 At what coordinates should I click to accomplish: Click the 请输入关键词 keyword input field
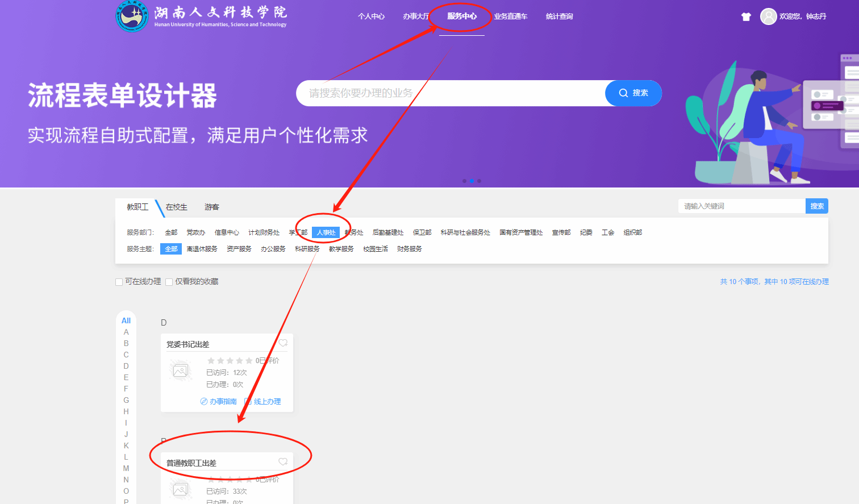[x=741, y=206]
